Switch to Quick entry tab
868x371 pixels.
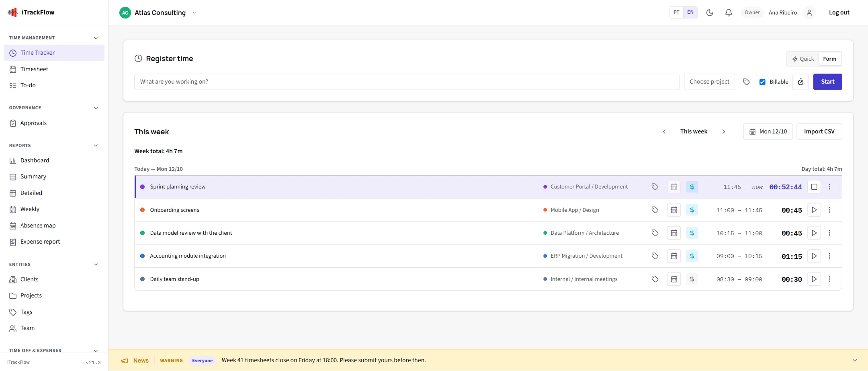pos(803,59)
